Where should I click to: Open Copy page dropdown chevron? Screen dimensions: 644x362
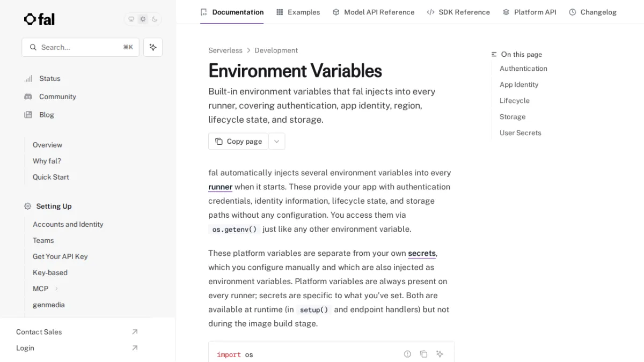[276, 142]
